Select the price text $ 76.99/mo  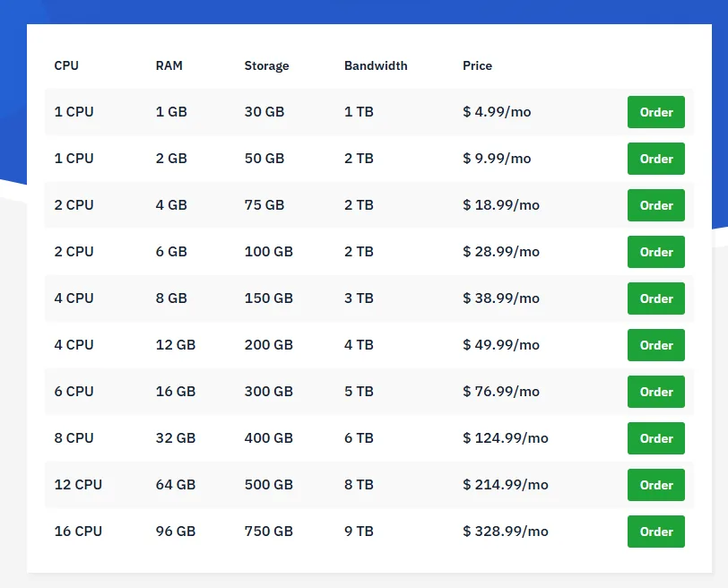[x=501, y=391]
